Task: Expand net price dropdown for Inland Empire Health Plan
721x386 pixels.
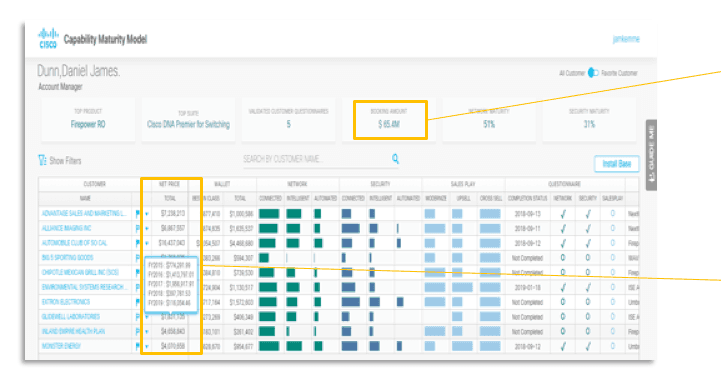Action: [147, 332]
